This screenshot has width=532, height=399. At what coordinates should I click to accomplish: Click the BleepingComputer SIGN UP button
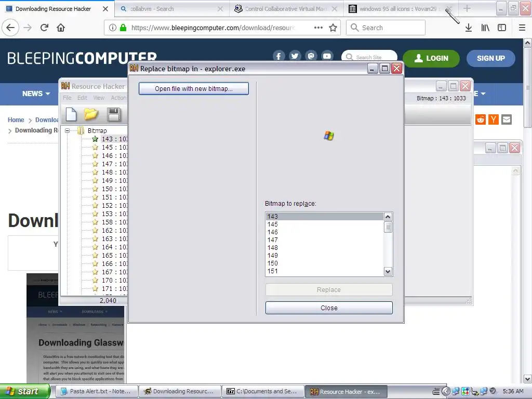pyautogui.click(x=490, y=58)
